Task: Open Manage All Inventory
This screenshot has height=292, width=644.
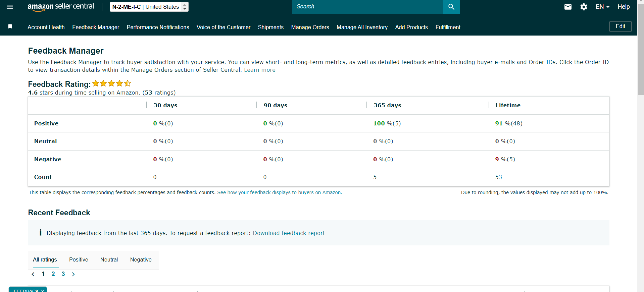Action: tap(362, 27)
